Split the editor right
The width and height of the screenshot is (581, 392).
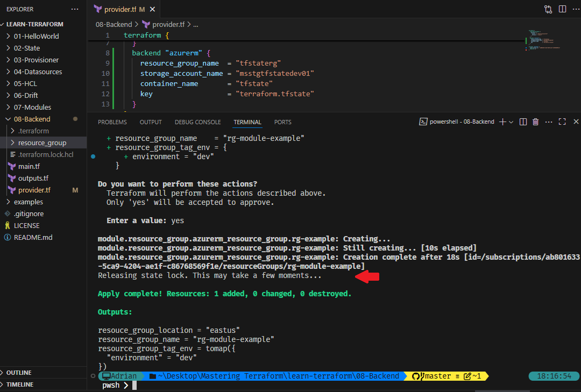pos(563,9)
